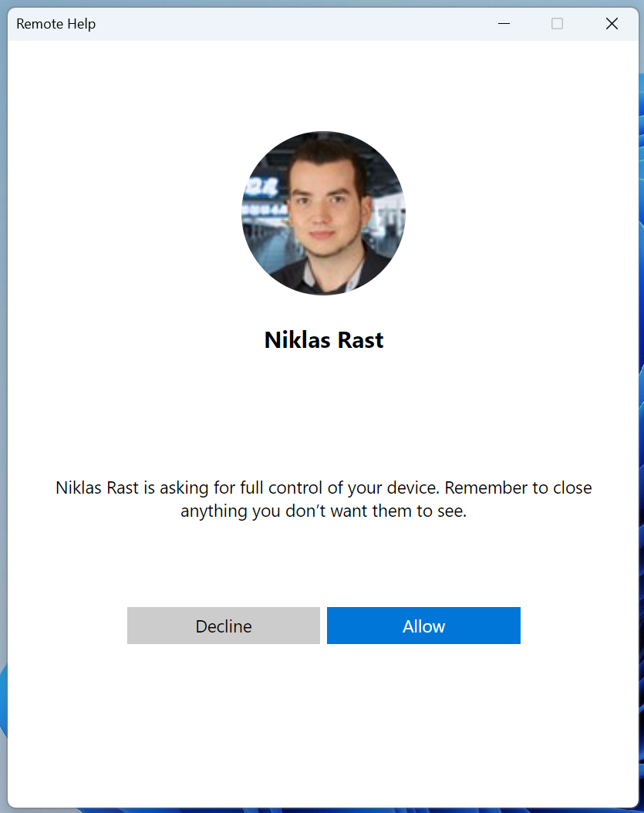Minimize the Remote Help window
The image size is (644, 813).
pyautogui.click(x=504, y=24)
